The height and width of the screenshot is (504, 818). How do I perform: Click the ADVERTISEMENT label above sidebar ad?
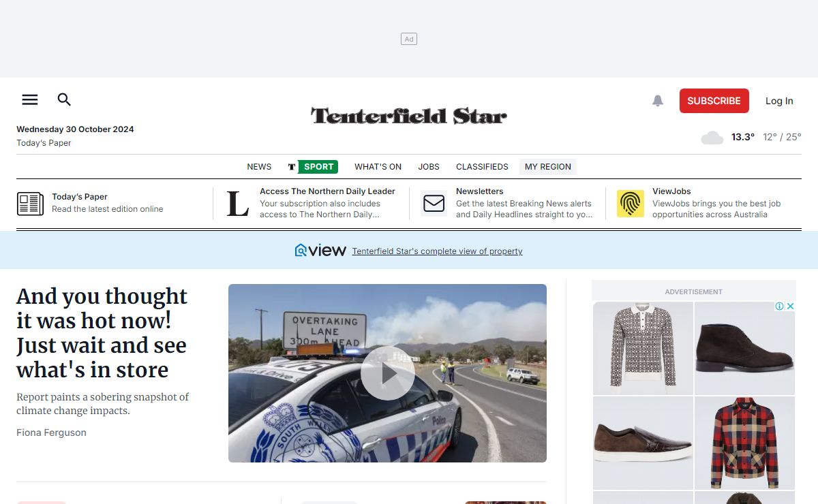693,292
